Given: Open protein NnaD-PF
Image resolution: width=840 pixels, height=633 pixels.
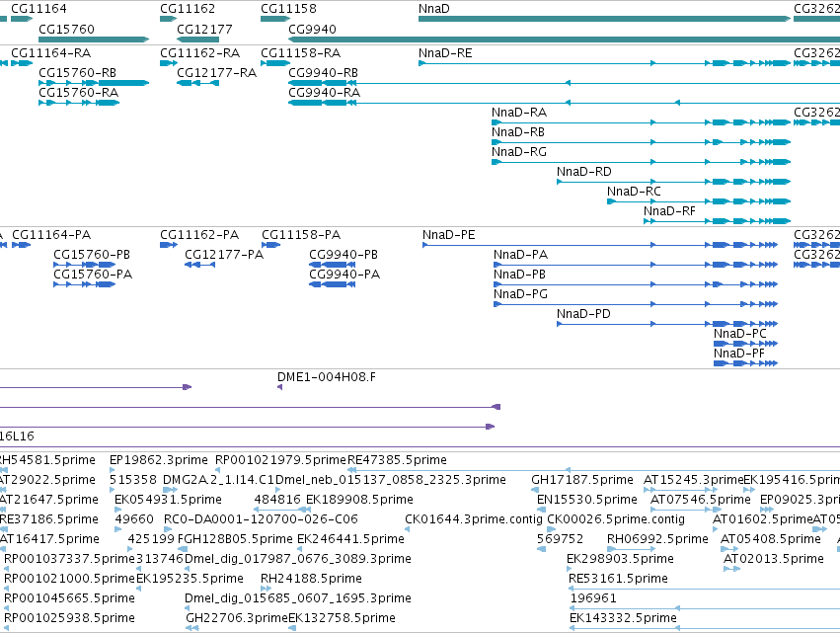Looking at the screenshot, I should point(739,354).
